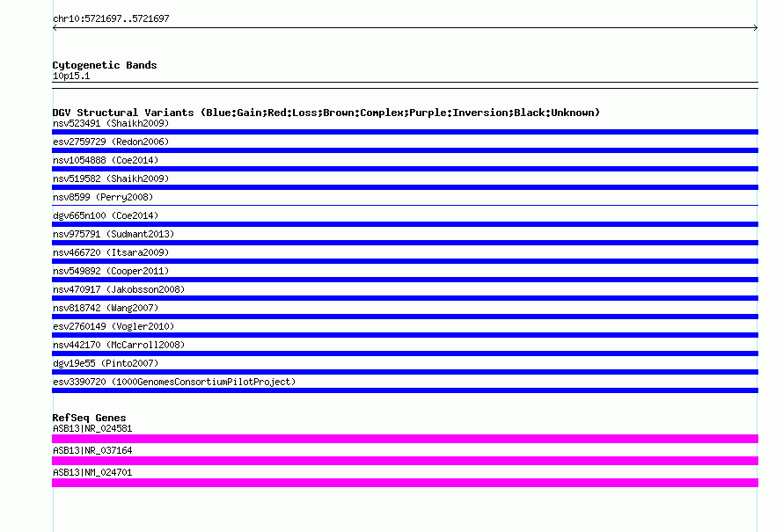Select nsv975791 (Sudmant2013) label

(x=113, y=234)
